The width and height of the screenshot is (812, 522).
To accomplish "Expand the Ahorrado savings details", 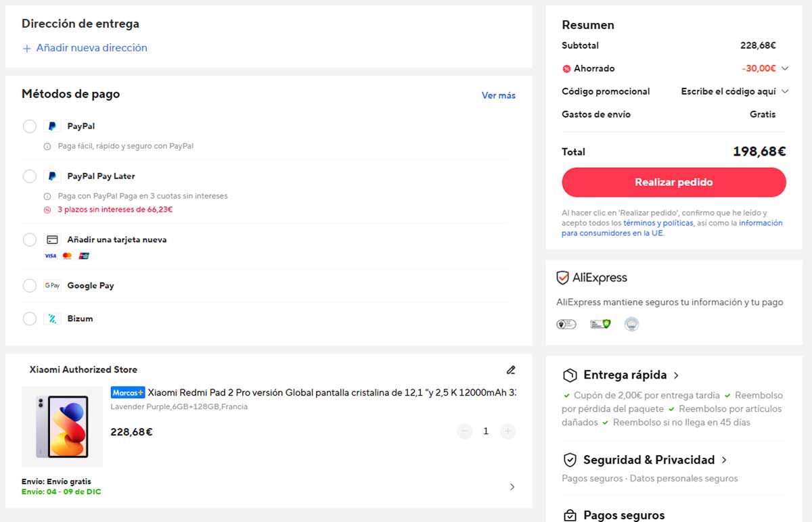I will [x=784, y=68].
